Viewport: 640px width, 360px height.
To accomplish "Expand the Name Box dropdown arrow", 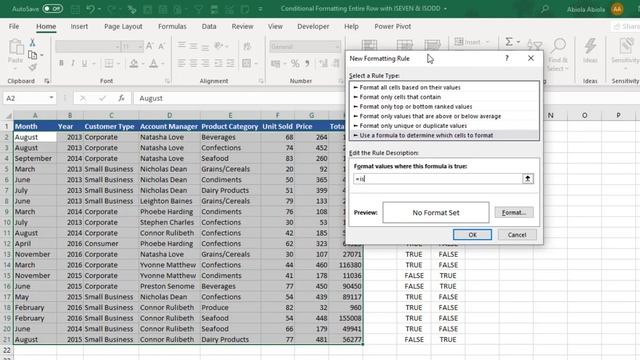I will (51, 98).
